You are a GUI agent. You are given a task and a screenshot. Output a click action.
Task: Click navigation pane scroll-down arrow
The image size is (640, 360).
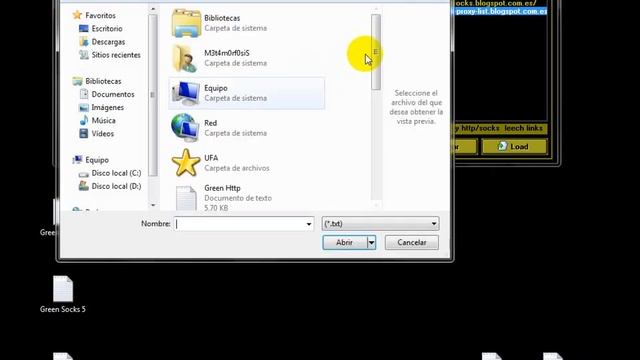click(x=153, y=205)
